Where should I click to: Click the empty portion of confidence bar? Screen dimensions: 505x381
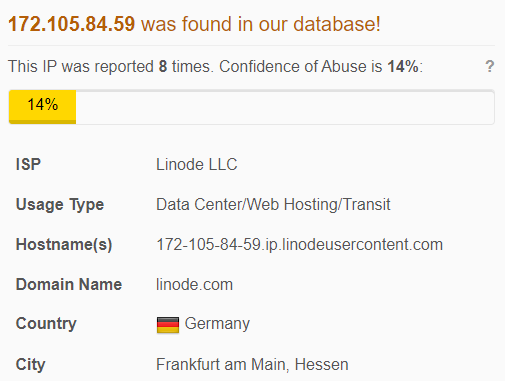point(285,107)
